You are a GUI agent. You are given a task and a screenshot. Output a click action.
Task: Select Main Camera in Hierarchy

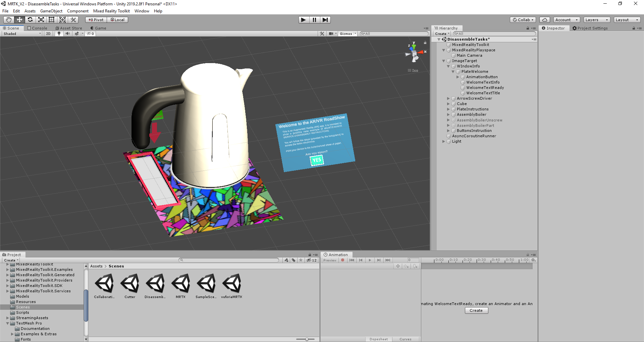[x=469, y=56]
